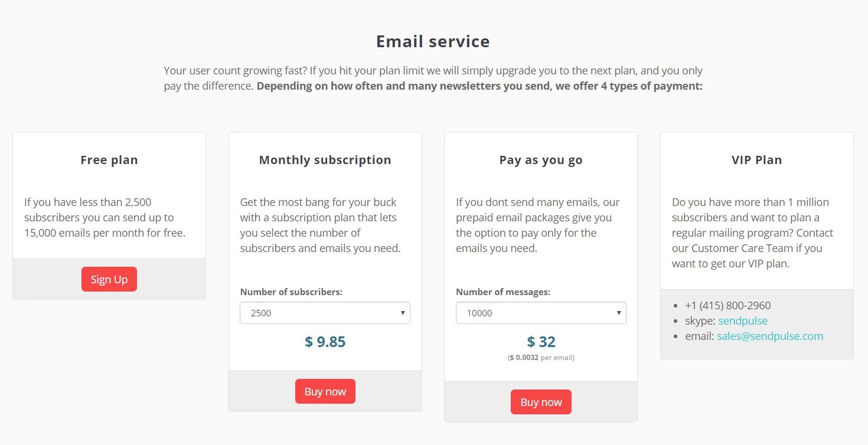Click the $ 32 prepaid price
Screen dimensions: 868x445
[x=541, y=342]
